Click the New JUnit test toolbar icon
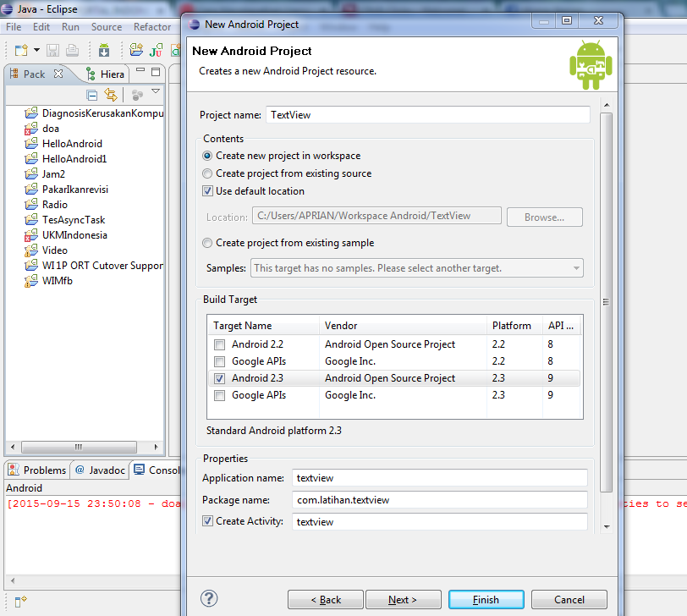The height and width of the screenshot is (616, 687). [x=156, y=51]
